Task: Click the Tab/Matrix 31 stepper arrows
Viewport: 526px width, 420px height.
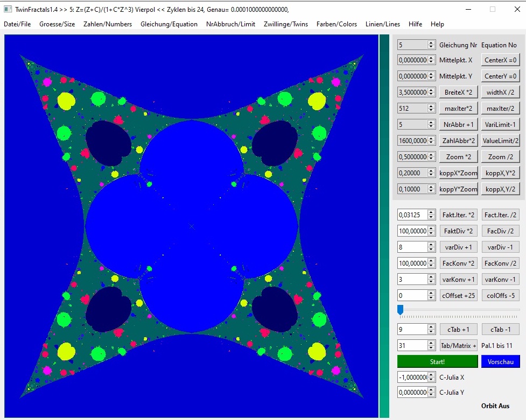Action: click(x=431, y=345)
